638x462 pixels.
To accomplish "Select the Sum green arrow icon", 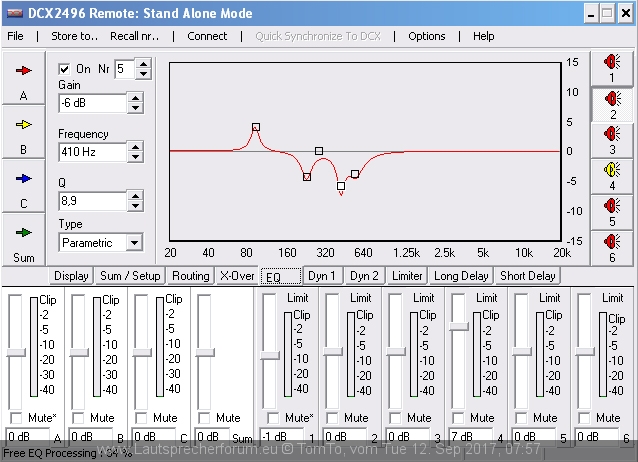I will [24, 233].
